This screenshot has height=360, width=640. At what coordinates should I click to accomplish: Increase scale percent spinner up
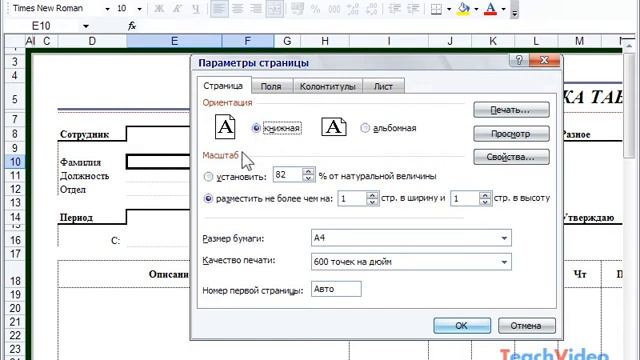[309, 171]
